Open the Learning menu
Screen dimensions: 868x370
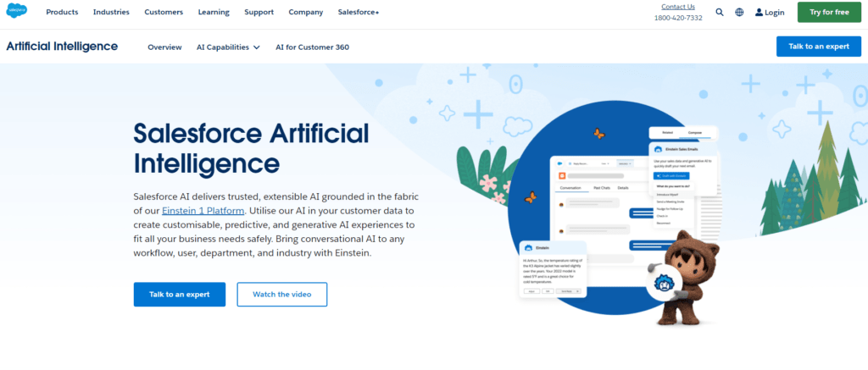click(214, 13)
